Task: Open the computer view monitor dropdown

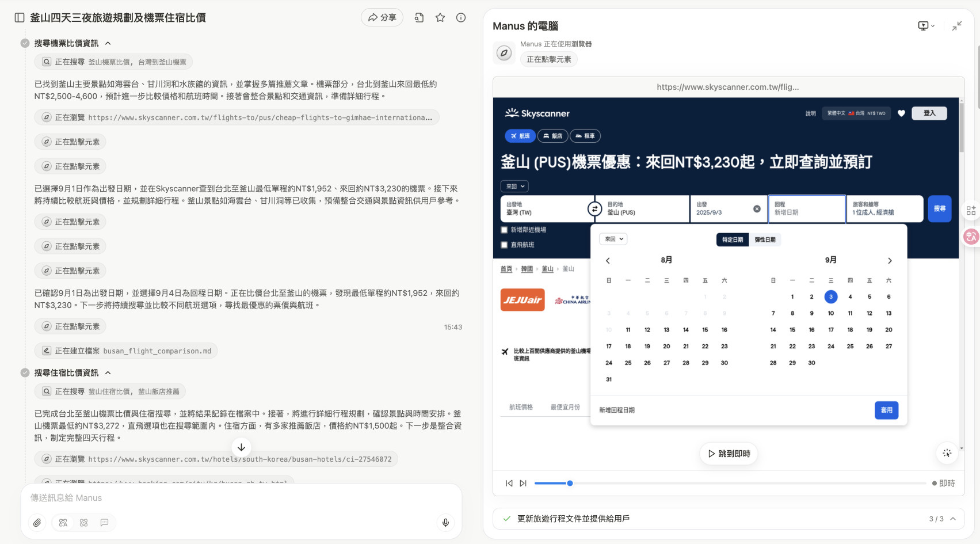Action: pos(926,26)
